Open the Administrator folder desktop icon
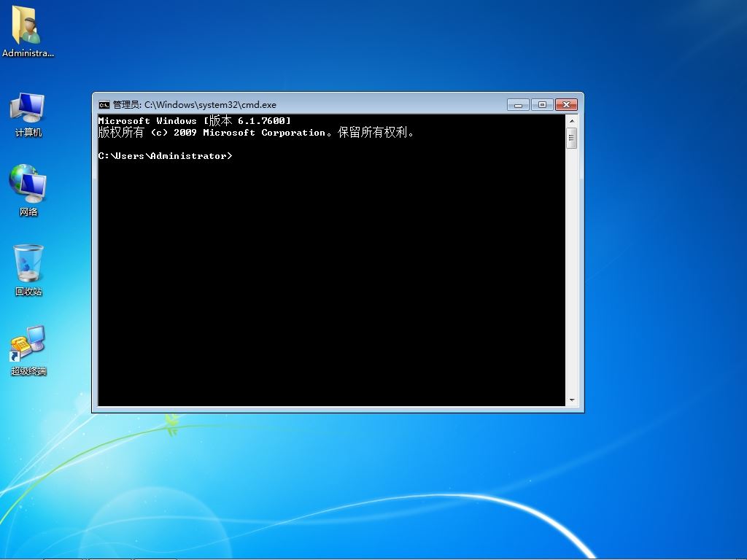Screen dimensions: 747x560 28,31
